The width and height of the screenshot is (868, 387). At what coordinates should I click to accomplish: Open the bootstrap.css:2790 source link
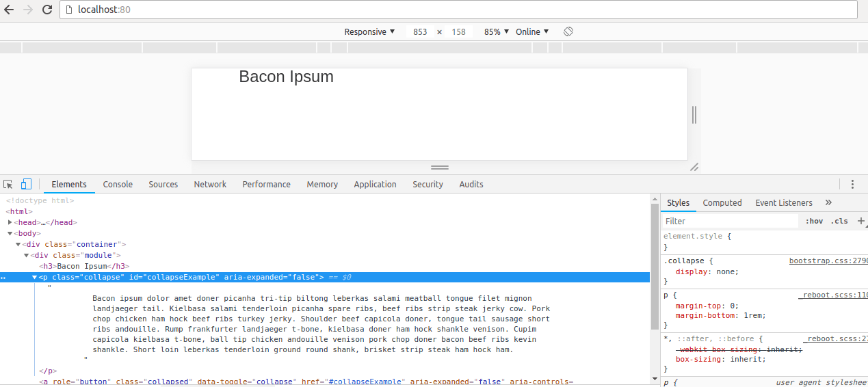pyautogui.click(x=828, y=261)
